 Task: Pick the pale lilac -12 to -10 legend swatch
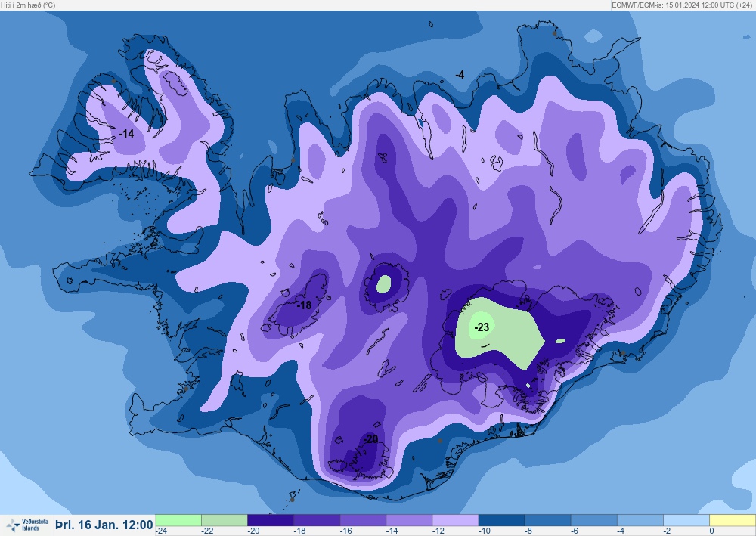(456, 521)
